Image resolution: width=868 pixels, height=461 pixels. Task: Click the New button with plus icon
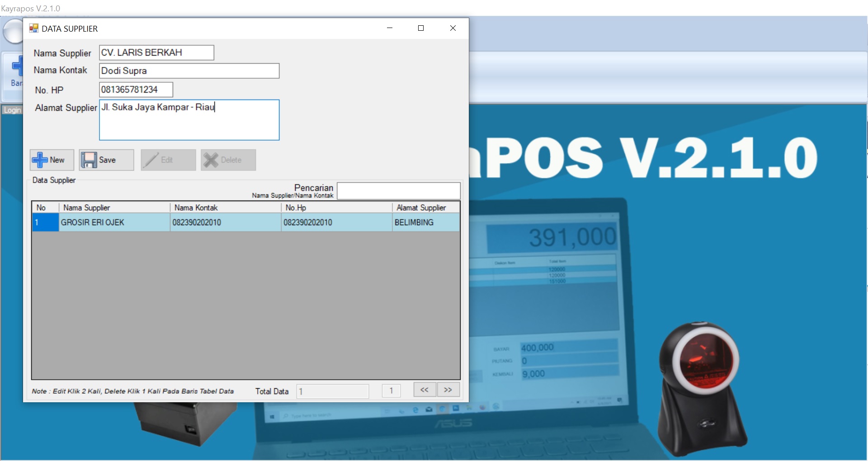pos(52,160)
